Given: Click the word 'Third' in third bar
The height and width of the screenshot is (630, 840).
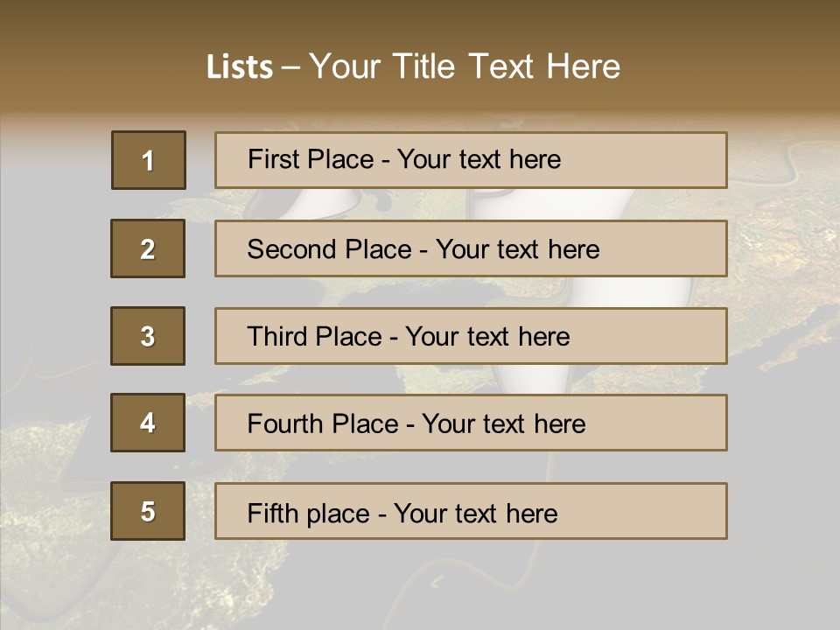Looking at the screenshot, I should 276,336.
